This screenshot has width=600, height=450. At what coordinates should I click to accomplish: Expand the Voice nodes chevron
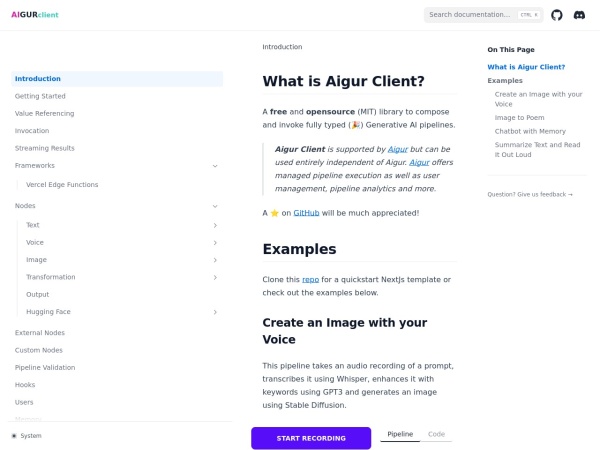(215, 243)
